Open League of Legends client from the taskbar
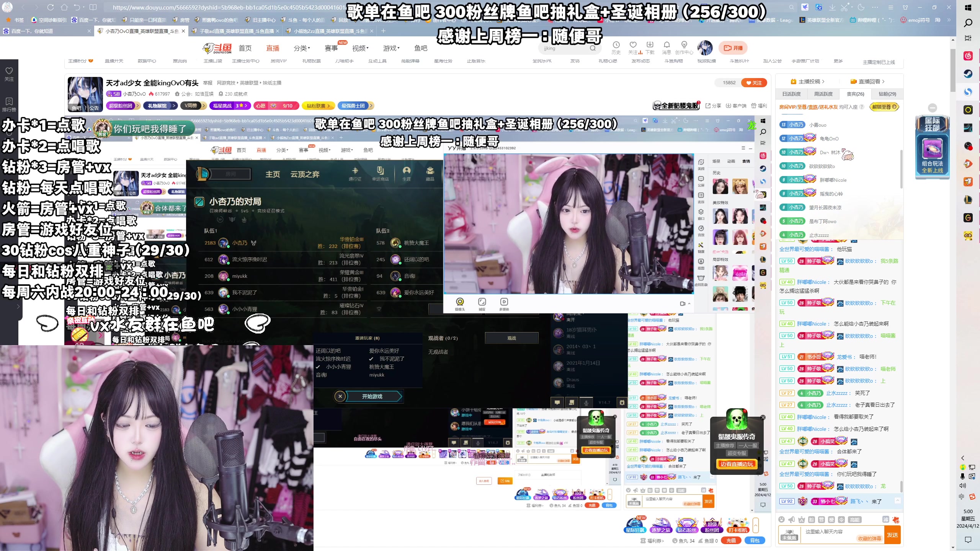This screenshot has width=980, height=551. [968, 200]
